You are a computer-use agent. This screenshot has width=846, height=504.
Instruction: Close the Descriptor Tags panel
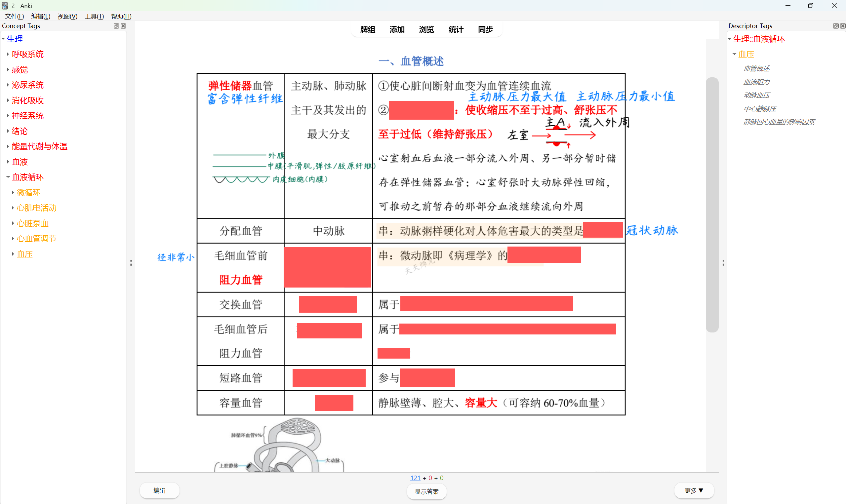click(x=843, y=26)
